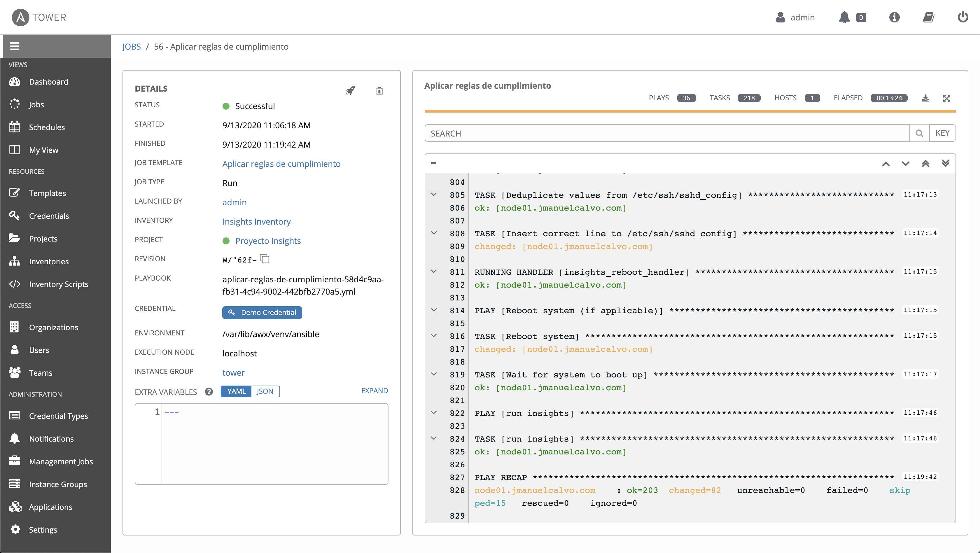
Task: Collapse Deduplicate values task at line 805
Action: click(434, 195)
